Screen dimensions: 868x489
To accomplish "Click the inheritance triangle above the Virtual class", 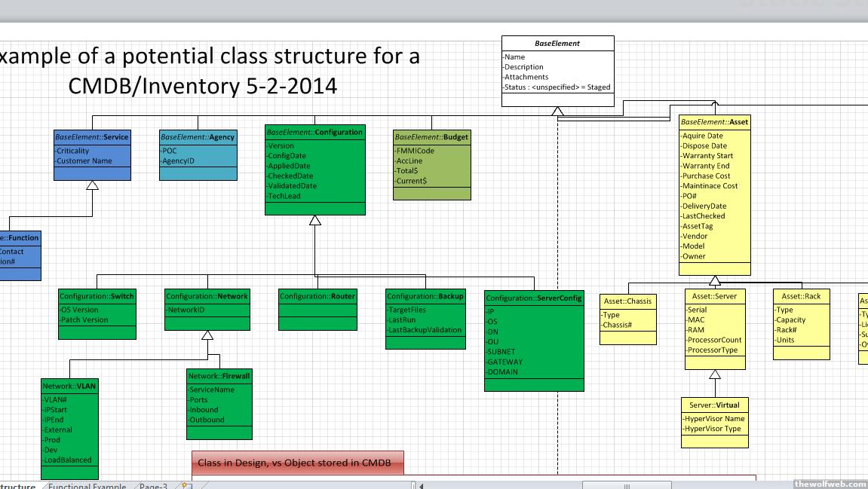I will pyautogui.click(x=715, y=374).
